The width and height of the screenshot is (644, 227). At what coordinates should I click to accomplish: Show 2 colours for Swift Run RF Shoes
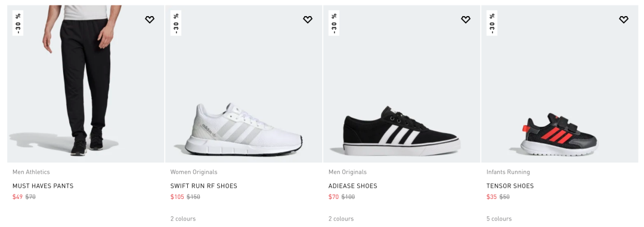pos(183,219)
